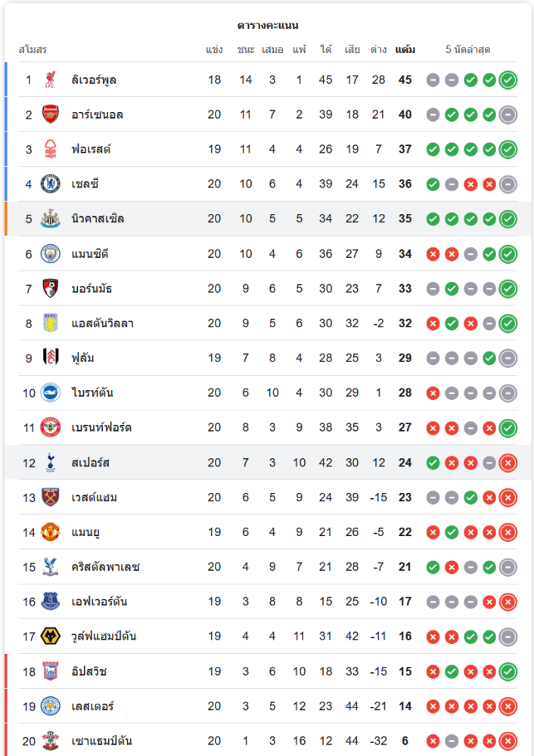Click the Manchester City crest icon
This screenshot has height=756, width=534.
51,253
